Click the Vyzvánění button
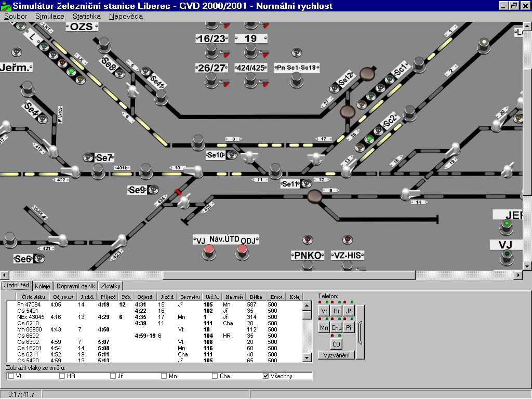Viewport: 532px width, 399px height. point(336,355)
